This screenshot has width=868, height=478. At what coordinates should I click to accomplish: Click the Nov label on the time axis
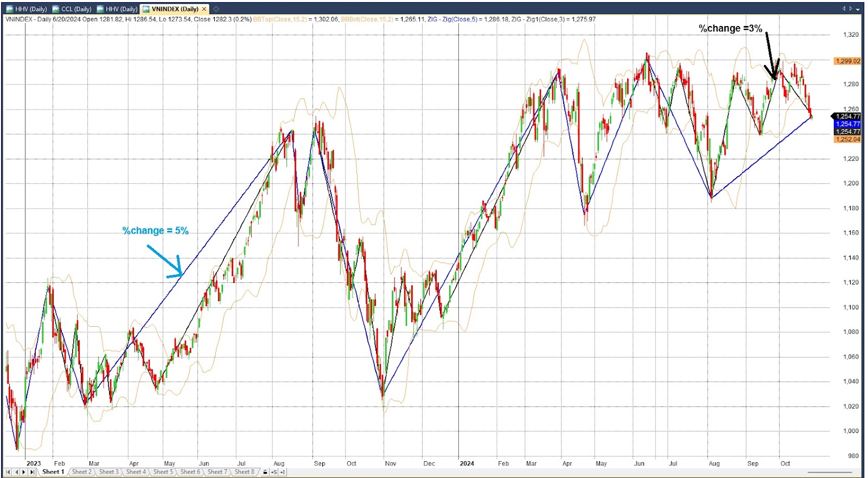pos(391,463)
